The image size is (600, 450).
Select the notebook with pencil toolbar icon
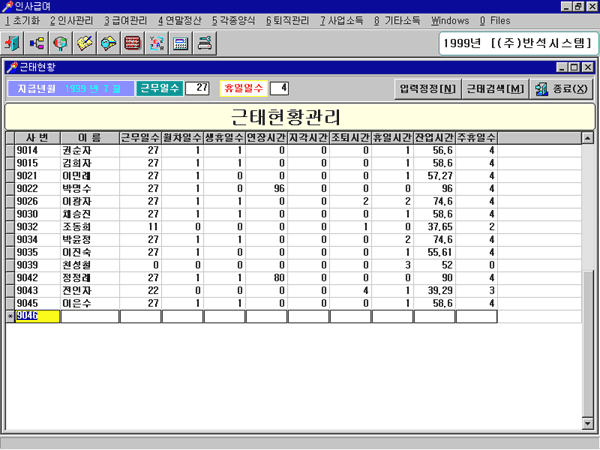pyautogui.click(x=85, y=44)
